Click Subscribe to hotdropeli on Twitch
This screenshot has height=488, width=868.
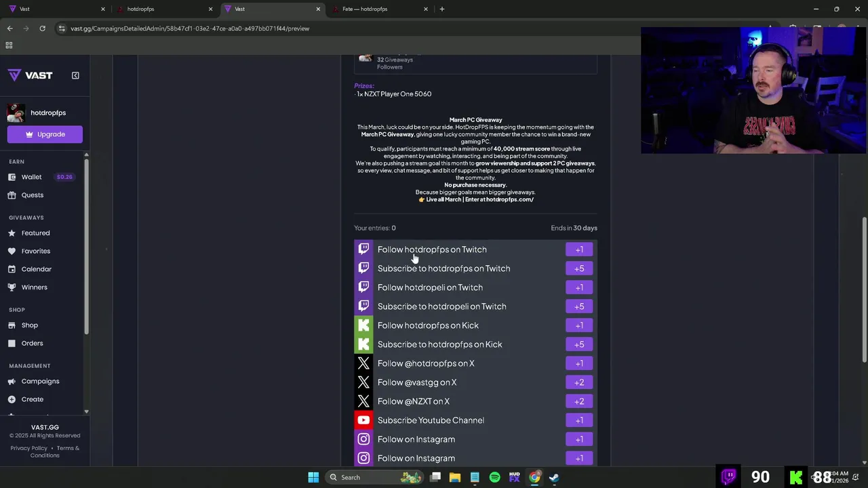[475, 306]
